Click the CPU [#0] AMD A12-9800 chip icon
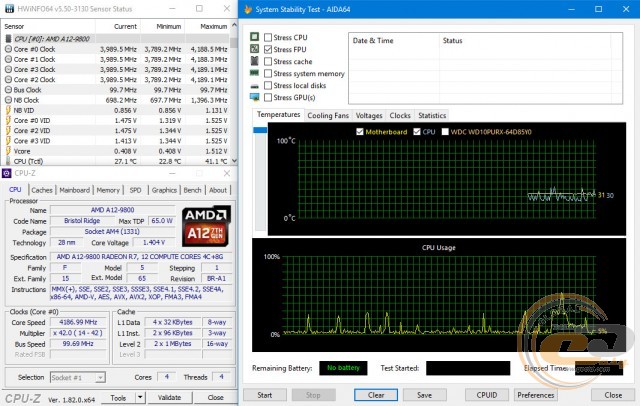Viewport: 640px width, 406px height. (8, 39)
